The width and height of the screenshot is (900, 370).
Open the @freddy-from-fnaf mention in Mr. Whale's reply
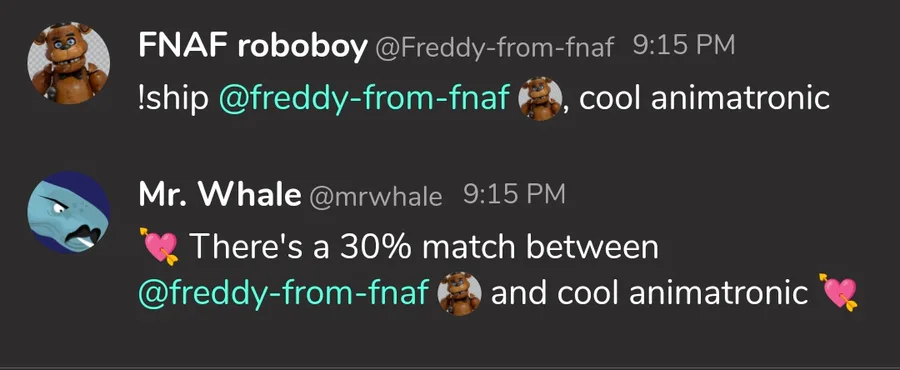[284, 295]
